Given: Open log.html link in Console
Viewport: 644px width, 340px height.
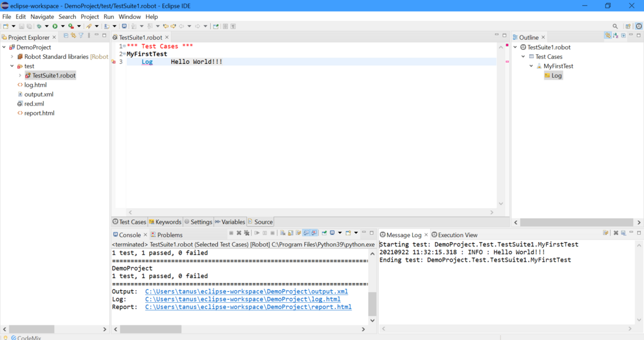Looking at the screenshot, I should point(242,300).
